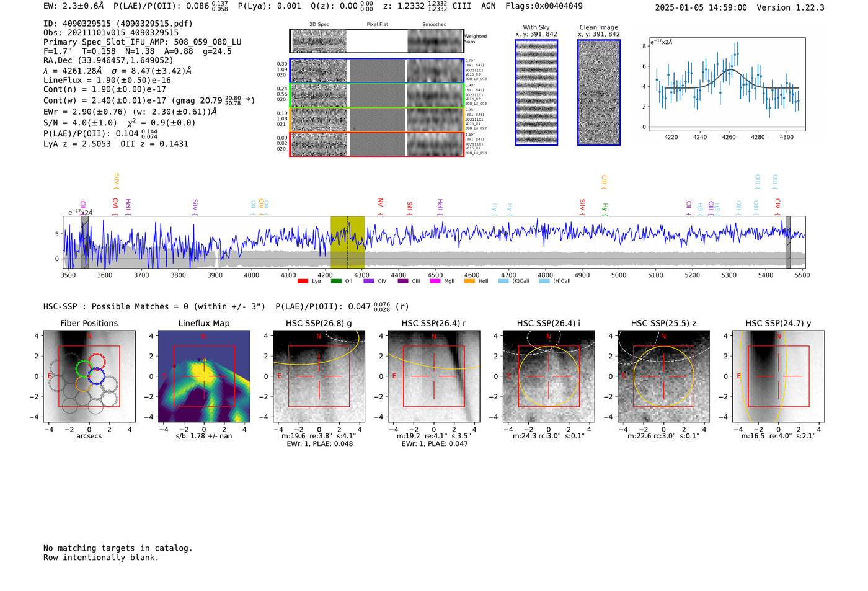Viewport: 868px width, 591px height.
Task: Click the green fiber circle in Fiber Positions
Action: pyautogui.click(x=83, y=368)
